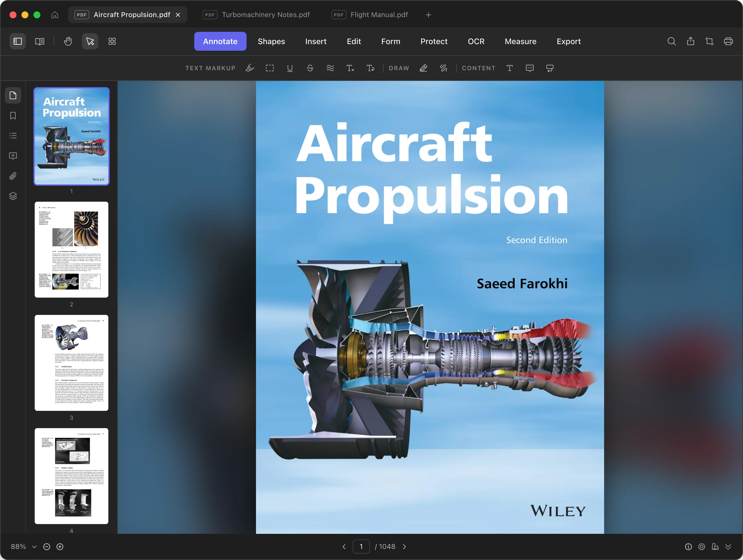This screenshot has width=743, height=560.
Task: Go to previous page arrow
Action: pos(344,546)
